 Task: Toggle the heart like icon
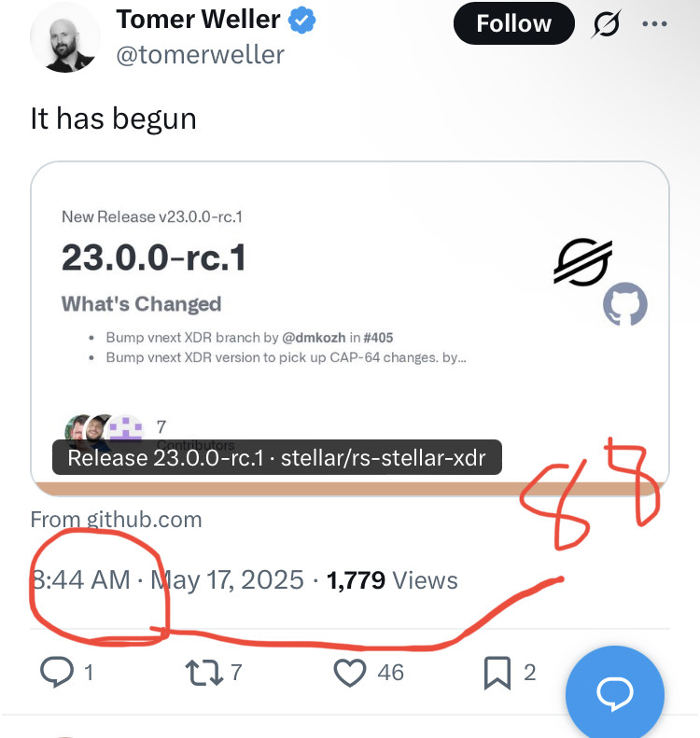click(x=350, y=671)
